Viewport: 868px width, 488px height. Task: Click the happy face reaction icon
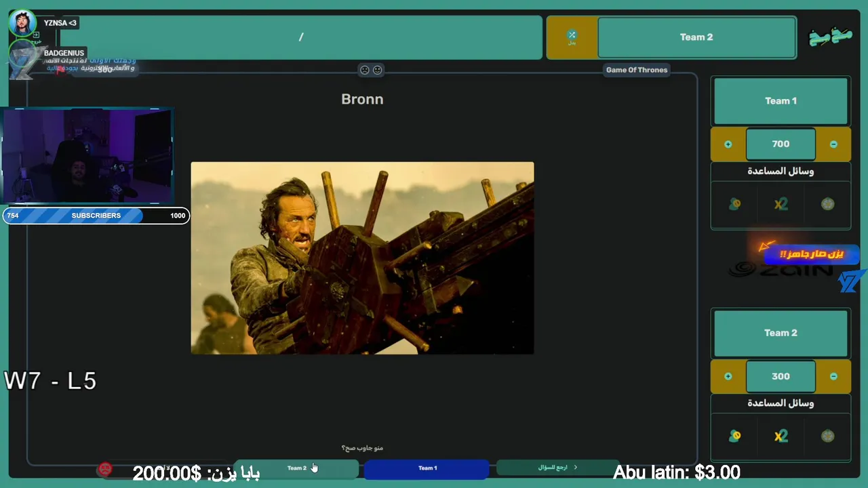(x=378, y=70)
